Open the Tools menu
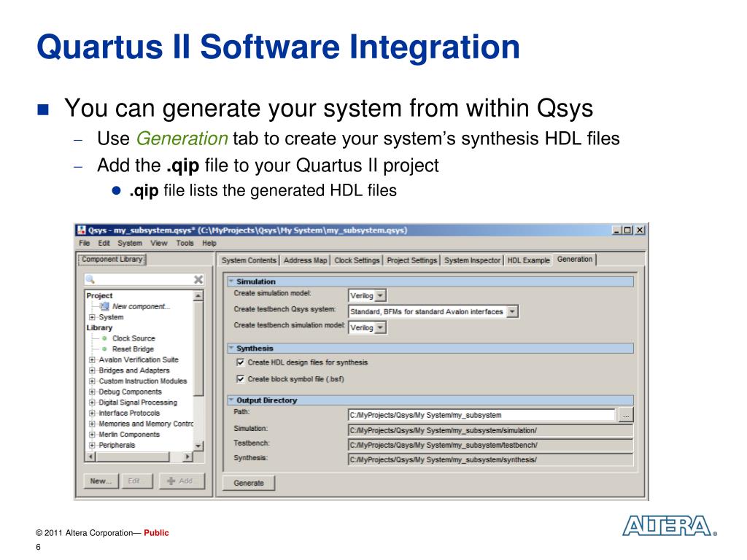The image size is (747, 560). click(185, 243)
